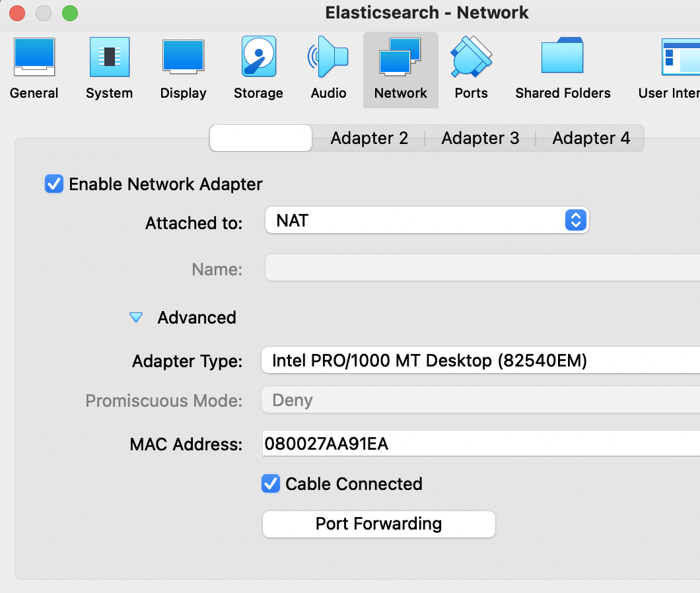Click the Port Forwarding button
The height and width of the screenshot is (593, 700).
pyautogui.click(x=378, y=524)
